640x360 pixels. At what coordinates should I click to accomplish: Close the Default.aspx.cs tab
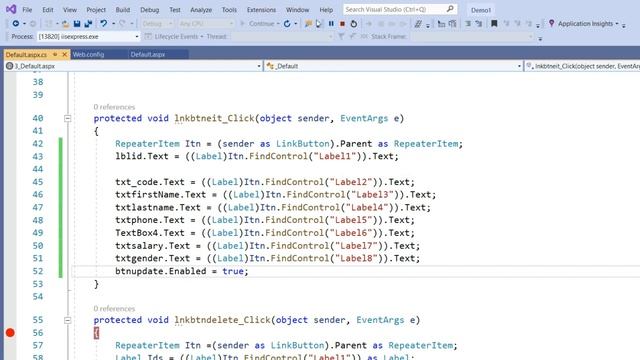point(64,54)
